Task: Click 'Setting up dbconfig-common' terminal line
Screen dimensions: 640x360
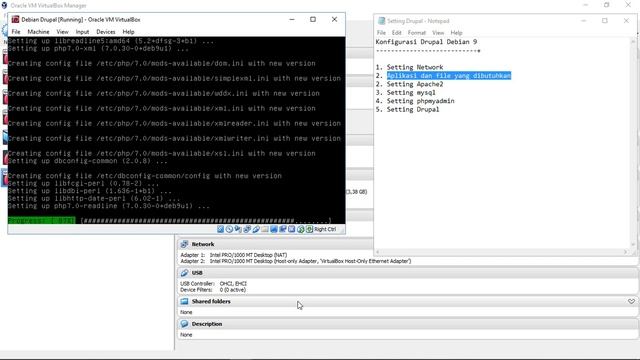Action: point(88,161)
